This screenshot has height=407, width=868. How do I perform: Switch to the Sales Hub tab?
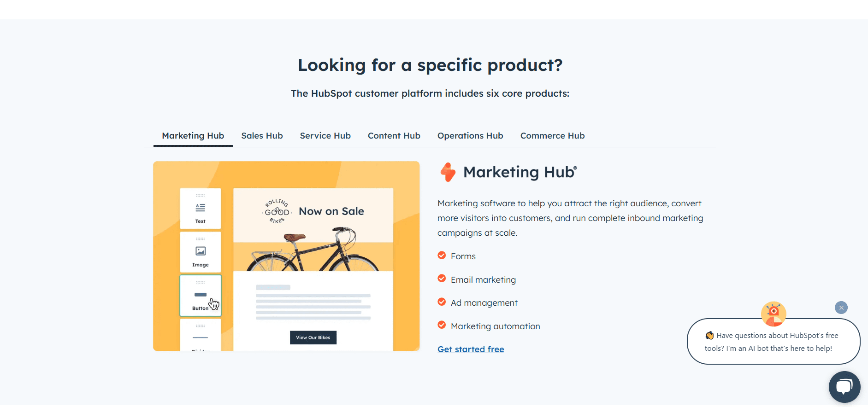pyautogui.click(x=262, y=136)
